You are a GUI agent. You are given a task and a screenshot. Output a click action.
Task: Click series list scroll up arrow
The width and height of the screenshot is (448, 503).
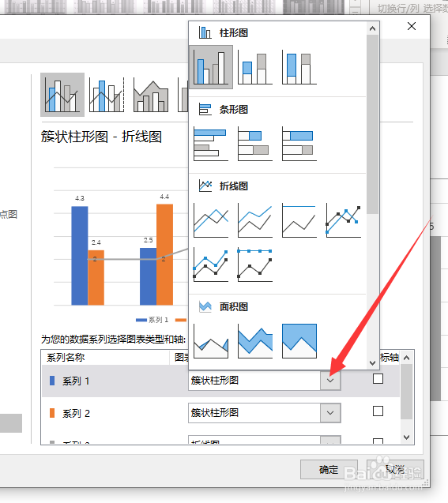point(407,358)
